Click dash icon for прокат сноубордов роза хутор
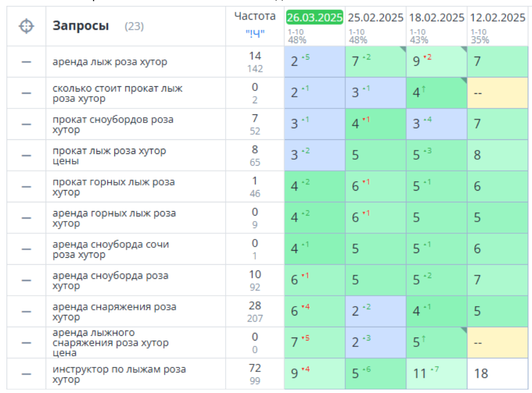This screenshot has width=532, height=393. coord(26,124)
